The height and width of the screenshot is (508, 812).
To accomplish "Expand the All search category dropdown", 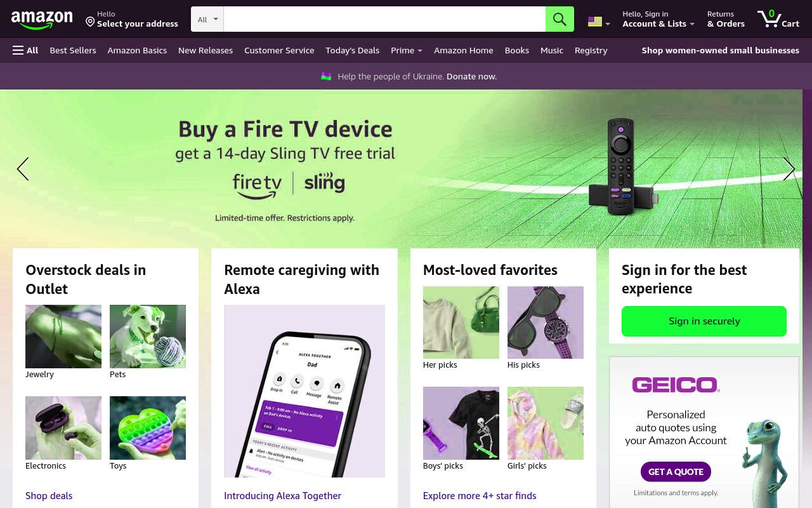I will [x=207, y=19].
